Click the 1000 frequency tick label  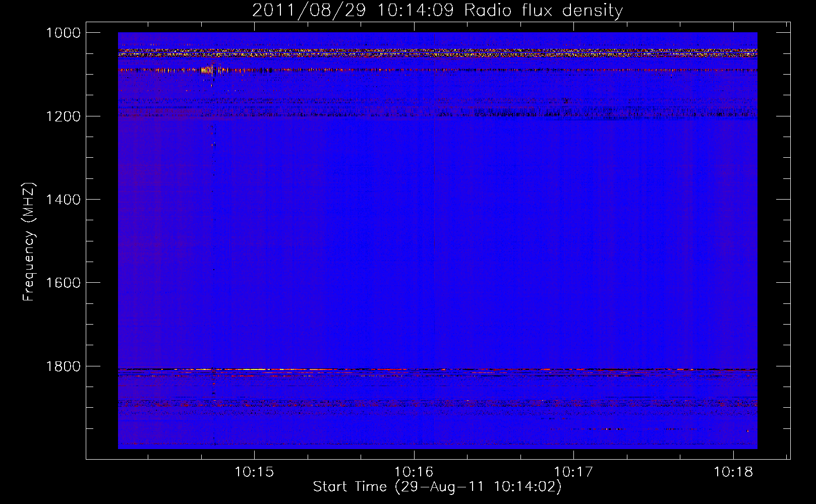point(63,33)
